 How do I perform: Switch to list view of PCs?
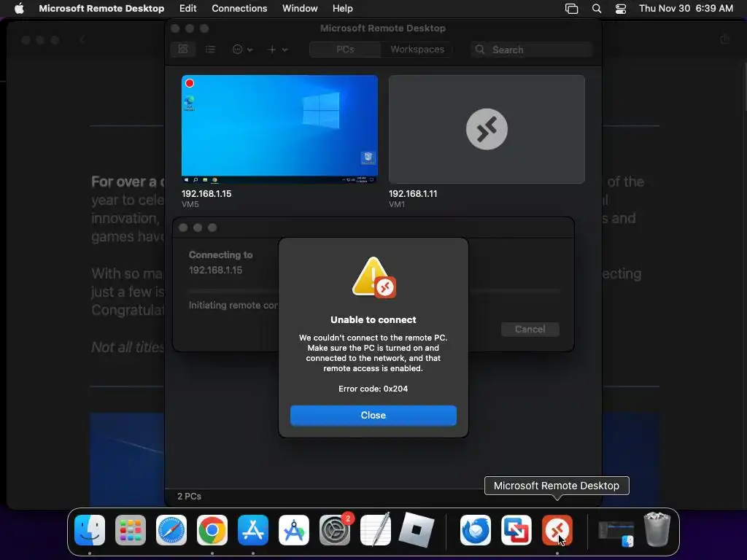[x=210, y=50]
